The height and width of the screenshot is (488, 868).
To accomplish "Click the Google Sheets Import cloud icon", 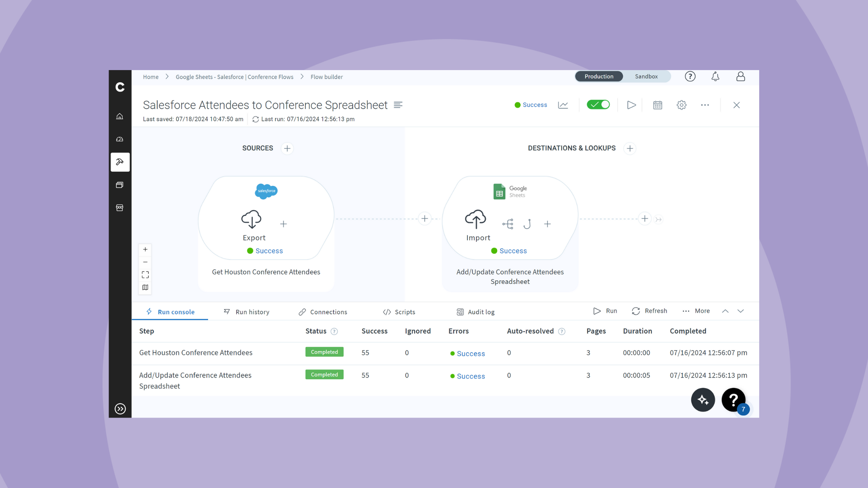I will (475, 219).
